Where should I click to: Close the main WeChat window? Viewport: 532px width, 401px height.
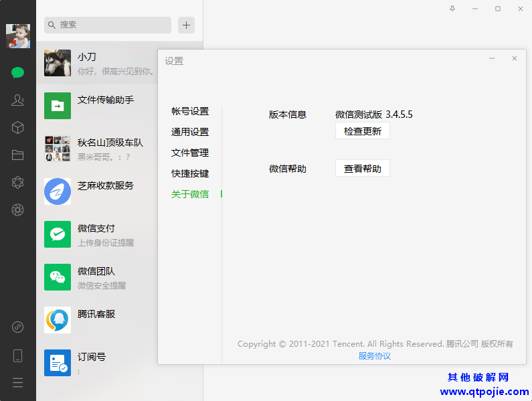(521, 9)
